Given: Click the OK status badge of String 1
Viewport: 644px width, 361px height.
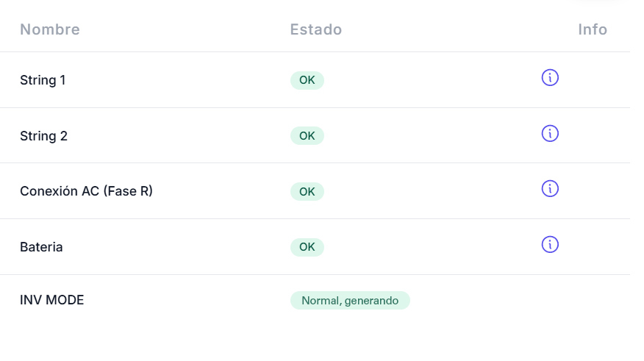Looking at the screenshot, I should (x=307, y=80).
